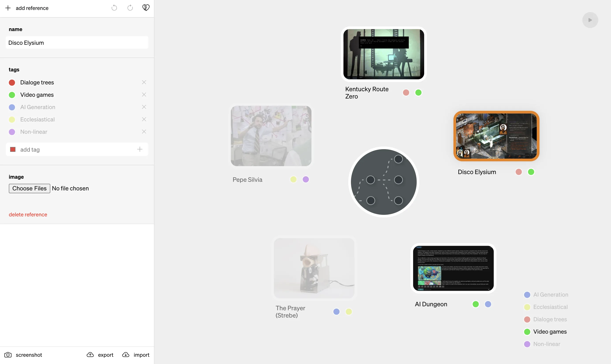This screenshot has height=364, width=611.
Task: Click the AI Dungeon title
Action: click(431, 304)
